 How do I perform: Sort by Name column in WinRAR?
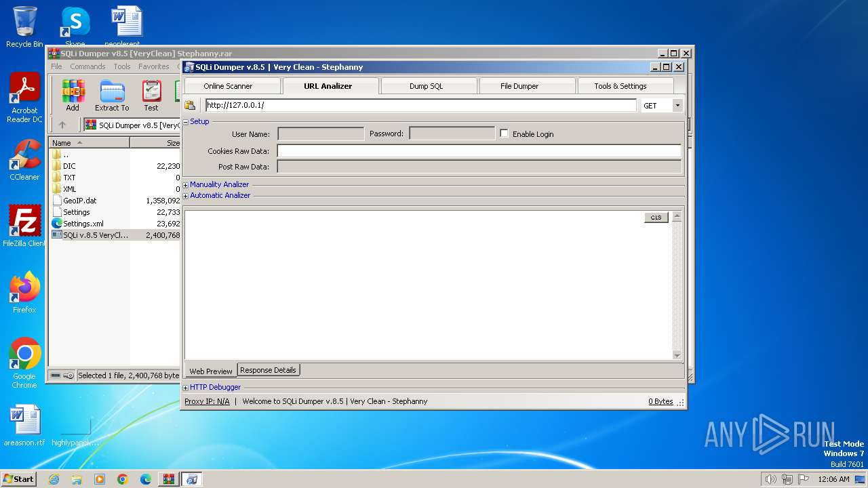point(90,143)
